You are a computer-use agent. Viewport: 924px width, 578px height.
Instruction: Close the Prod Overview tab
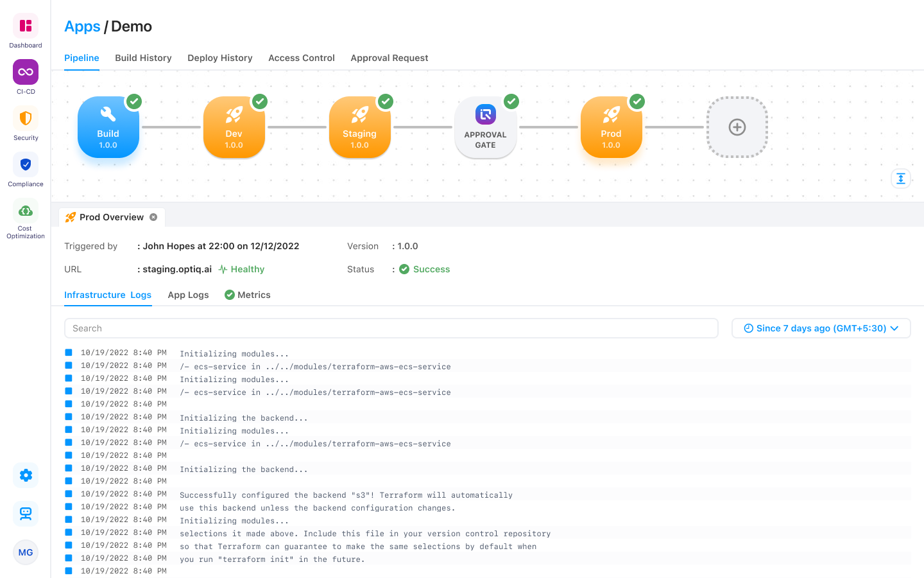153,217
